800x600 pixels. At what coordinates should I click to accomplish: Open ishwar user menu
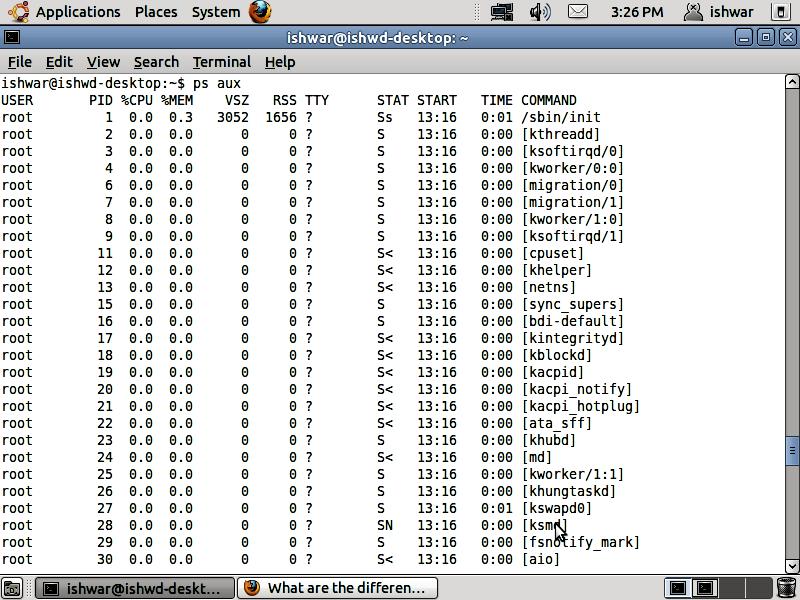click(x=718, y=12)
